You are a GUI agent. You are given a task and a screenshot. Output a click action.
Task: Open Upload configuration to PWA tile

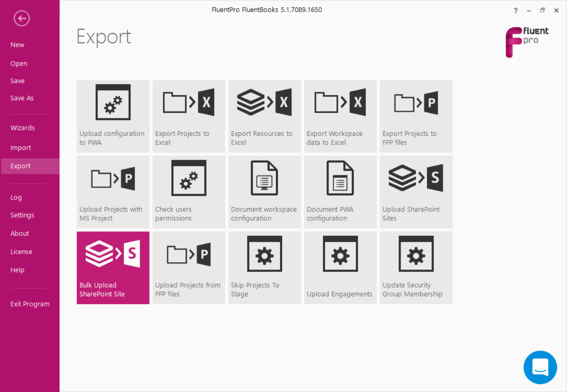point(113,116)
